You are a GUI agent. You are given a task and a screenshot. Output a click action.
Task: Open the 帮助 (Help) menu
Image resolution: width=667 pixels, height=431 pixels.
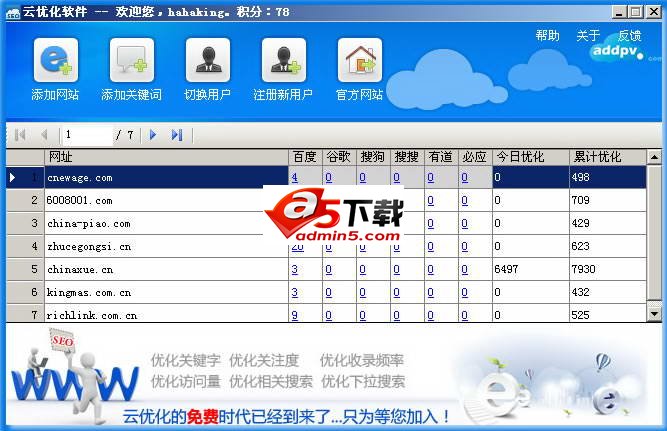[547, 35]
